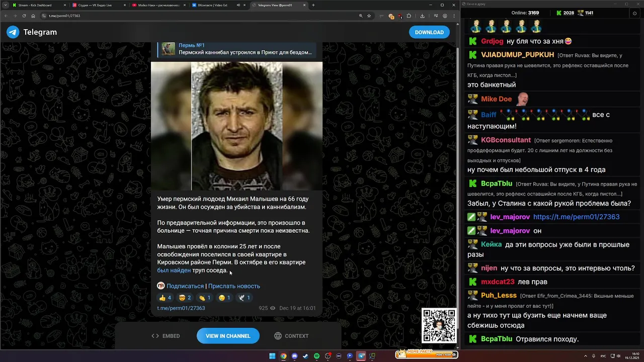Click the replied post thumbnail in the header
This screenshot has width=644, height=362.
point(169,49)
